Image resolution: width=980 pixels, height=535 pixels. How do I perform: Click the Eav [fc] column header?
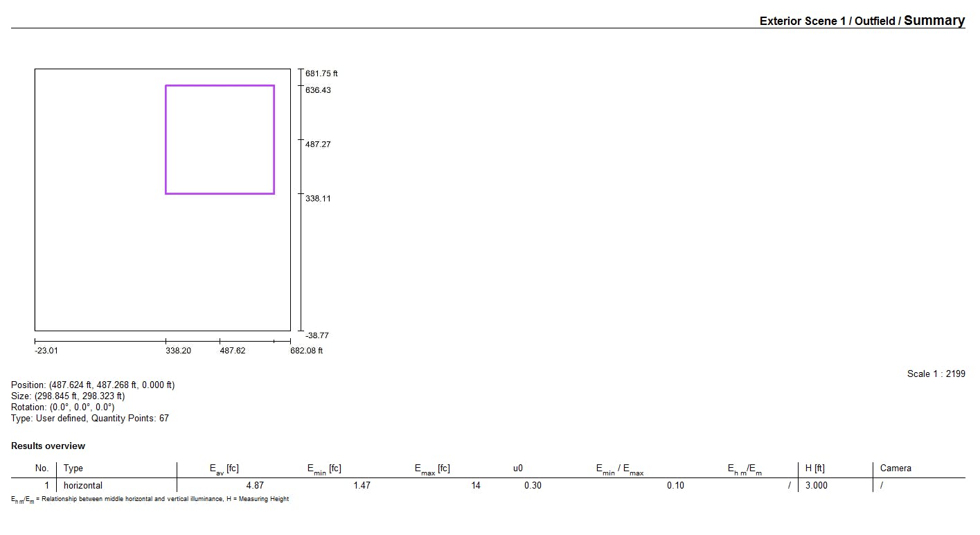click(x=224, y=469)
